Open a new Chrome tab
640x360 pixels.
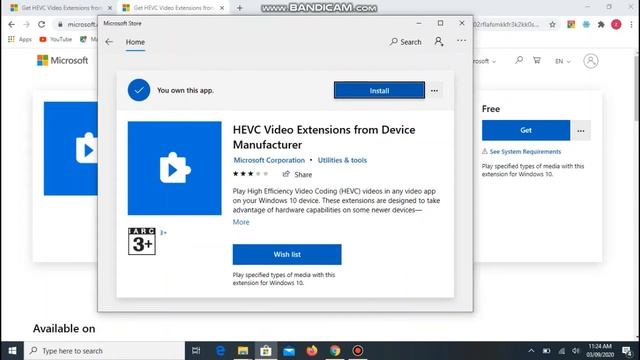(x=240, y=8)
